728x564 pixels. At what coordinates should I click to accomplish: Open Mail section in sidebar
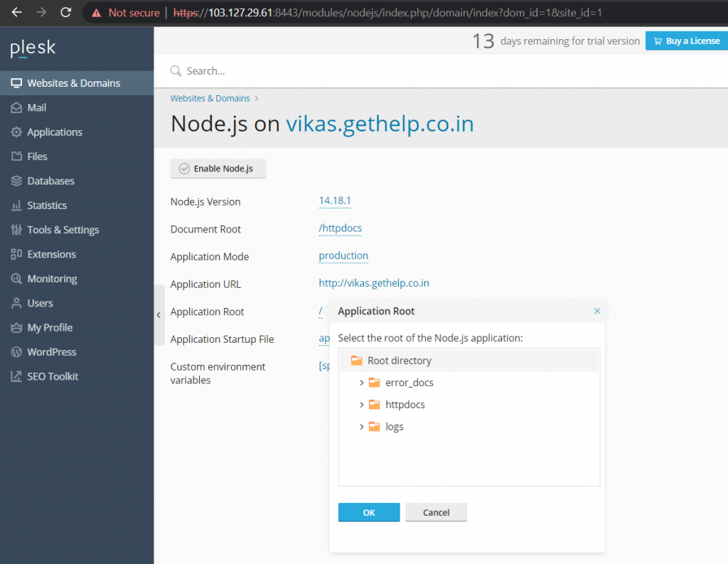point(77,108)
